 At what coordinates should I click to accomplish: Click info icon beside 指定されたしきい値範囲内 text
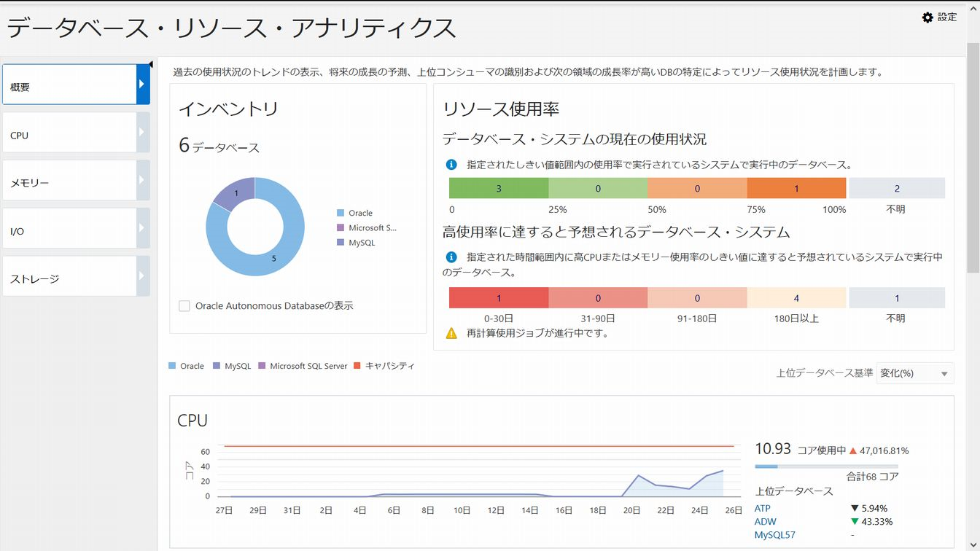451,165
